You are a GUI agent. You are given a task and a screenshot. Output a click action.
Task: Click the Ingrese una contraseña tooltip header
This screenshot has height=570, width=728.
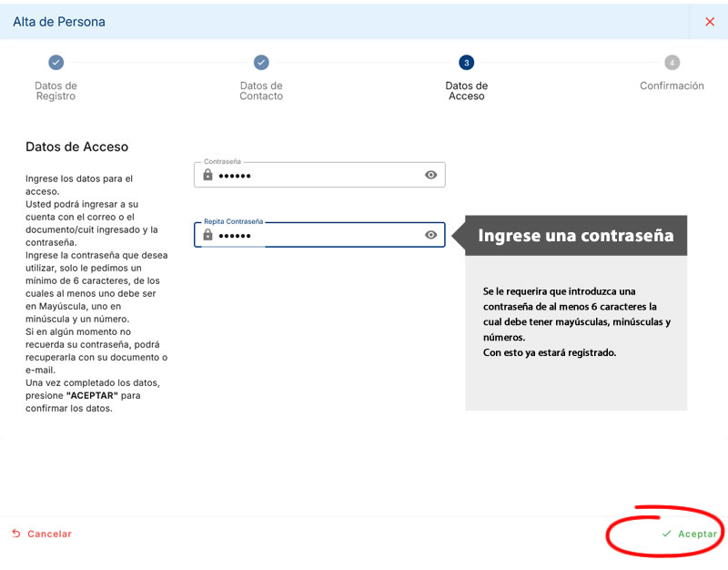[576, 236]
